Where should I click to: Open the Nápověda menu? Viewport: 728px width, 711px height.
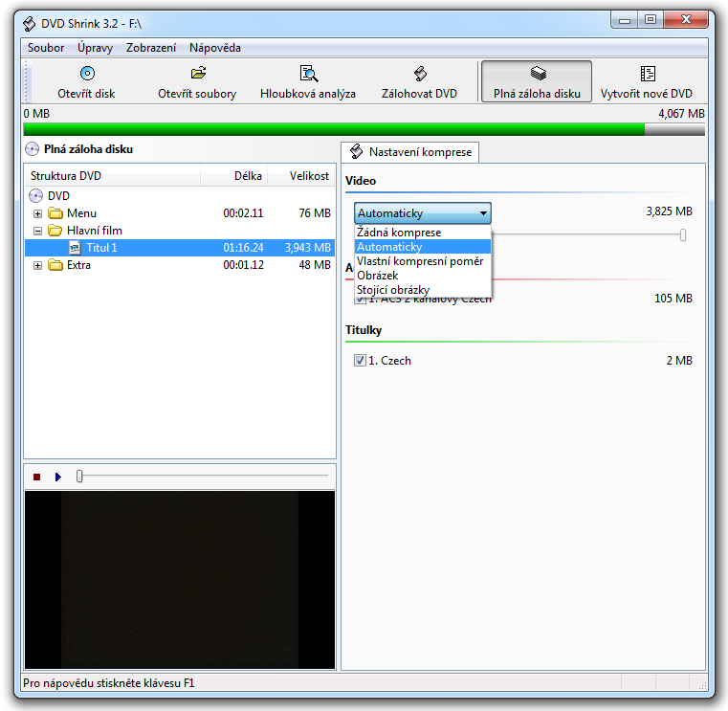pyautogui.click(x=215, y=48)
